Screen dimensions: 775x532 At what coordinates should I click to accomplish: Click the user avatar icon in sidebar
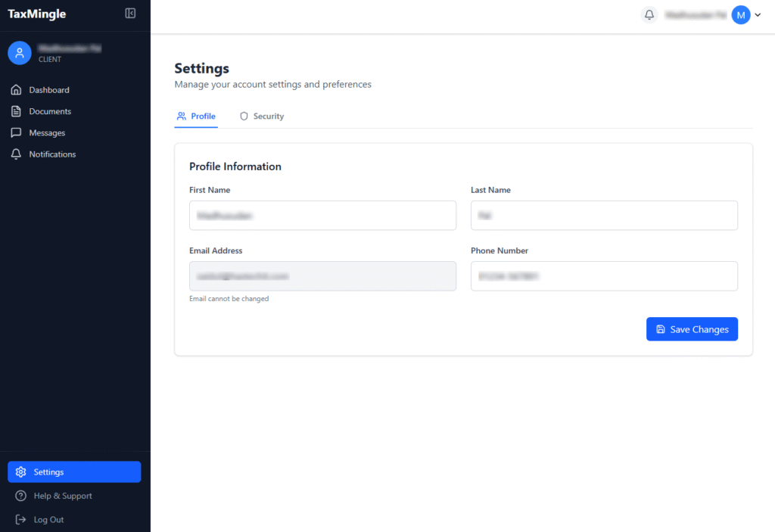pyautogui.click(x=20, y=53)
